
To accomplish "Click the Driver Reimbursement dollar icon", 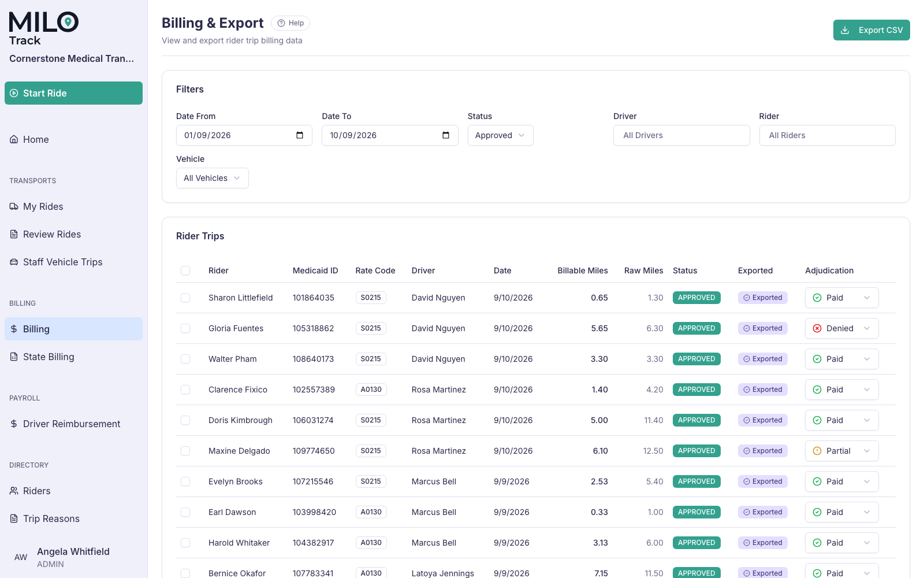I will (14, 424).
